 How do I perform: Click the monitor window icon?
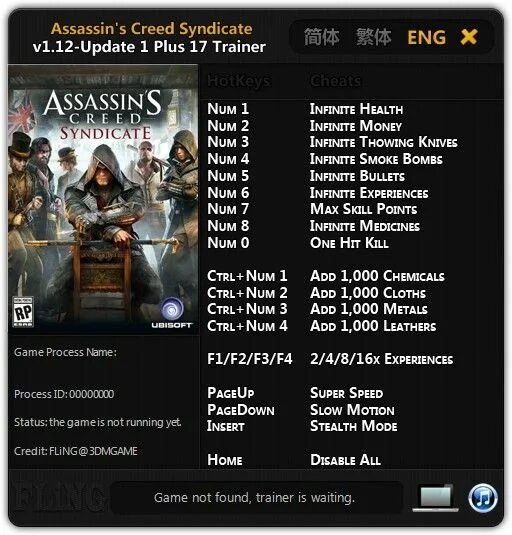pyautogui.click(x=435, y=498)
